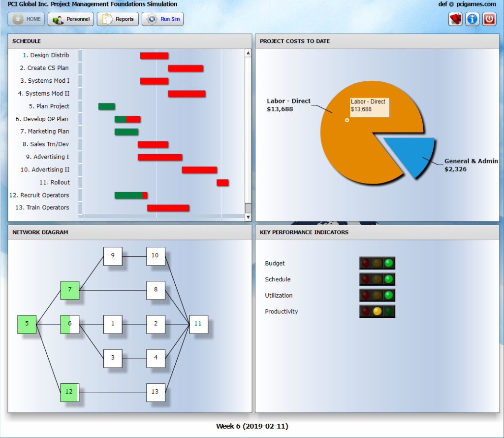The image size is (504, 438).
Task: Select the Rollout task bar in schedule
Action: coord(222,183)
